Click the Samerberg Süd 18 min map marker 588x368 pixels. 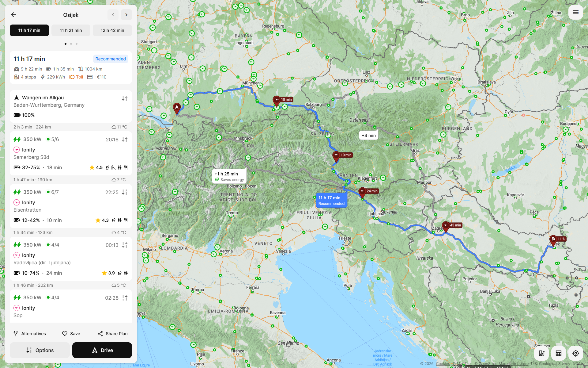point(277,100)
